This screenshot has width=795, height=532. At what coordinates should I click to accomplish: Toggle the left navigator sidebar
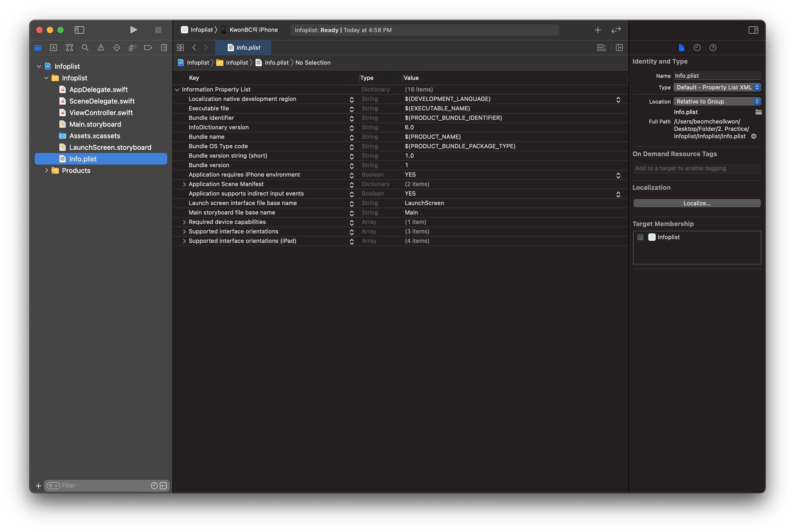(x=79, y=30)
